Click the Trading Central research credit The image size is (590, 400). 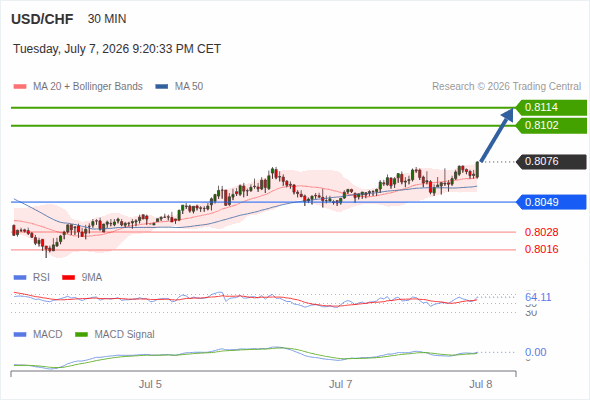pyautogui.click(x=506, y=87)
